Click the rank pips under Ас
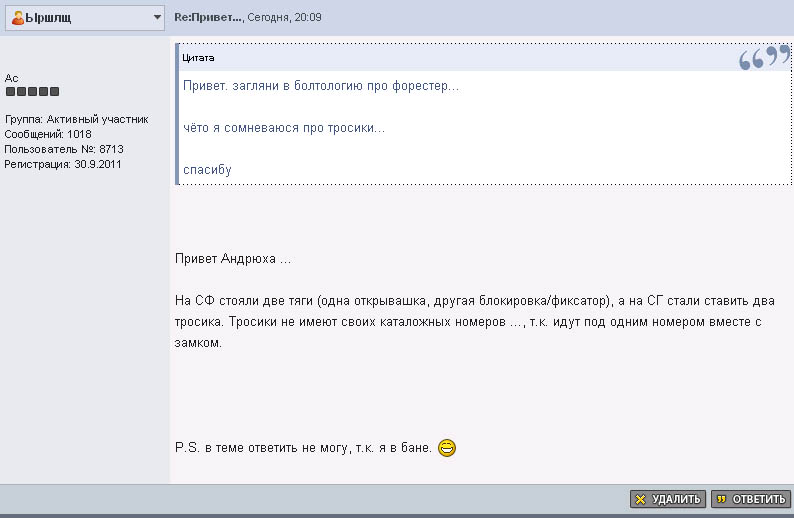Screen dimensions: 794x518 [x=32, y=92]
